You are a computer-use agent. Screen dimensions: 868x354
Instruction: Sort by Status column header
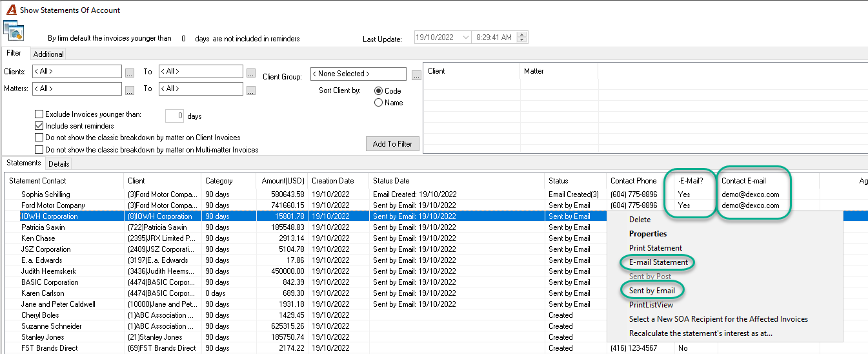575,181
